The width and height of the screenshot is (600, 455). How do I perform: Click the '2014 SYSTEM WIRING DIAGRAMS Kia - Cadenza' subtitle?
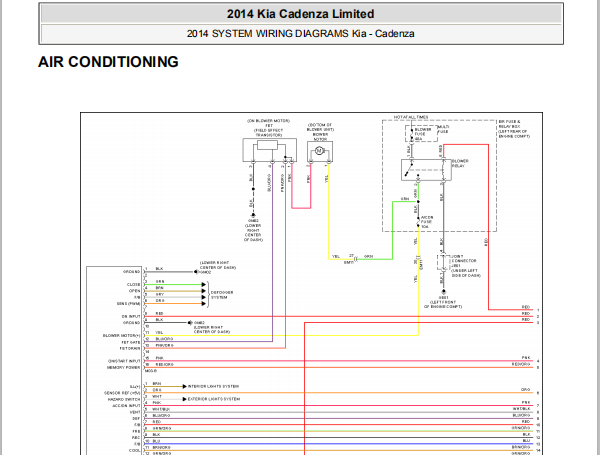coord(300,34)
